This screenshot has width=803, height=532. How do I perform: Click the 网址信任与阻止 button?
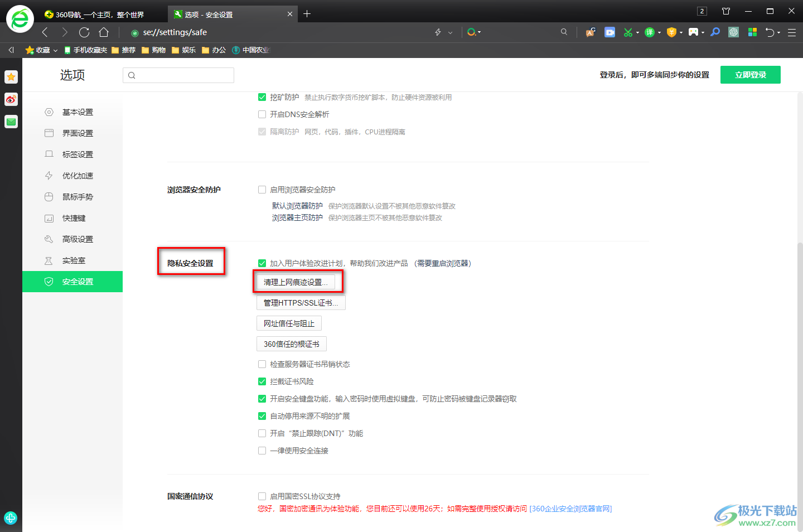(289, 323)
